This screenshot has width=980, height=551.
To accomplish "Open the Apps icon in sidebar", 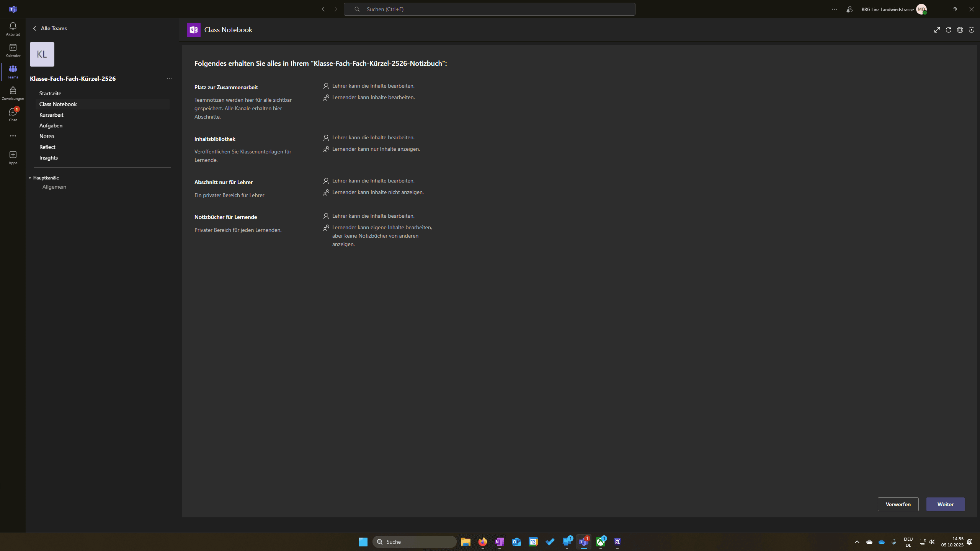I will (13, 158).
